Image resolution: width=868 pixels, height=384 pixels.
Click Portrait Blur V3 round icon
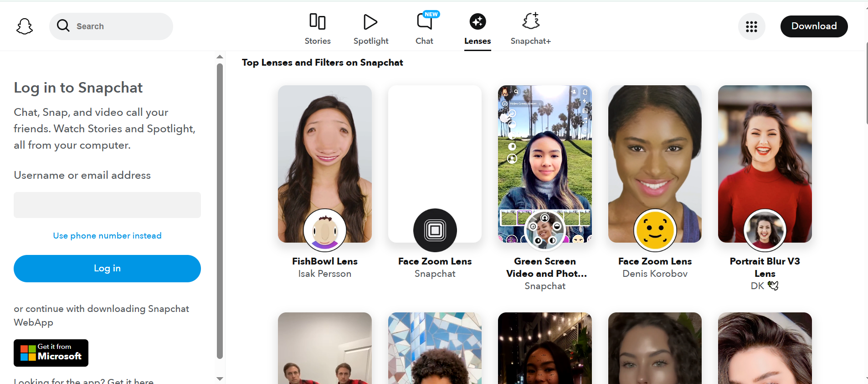click(x=765, y=230)
